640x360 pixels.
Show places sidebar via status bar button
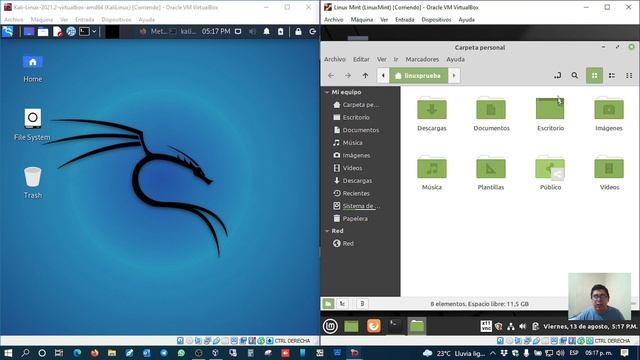328,304
